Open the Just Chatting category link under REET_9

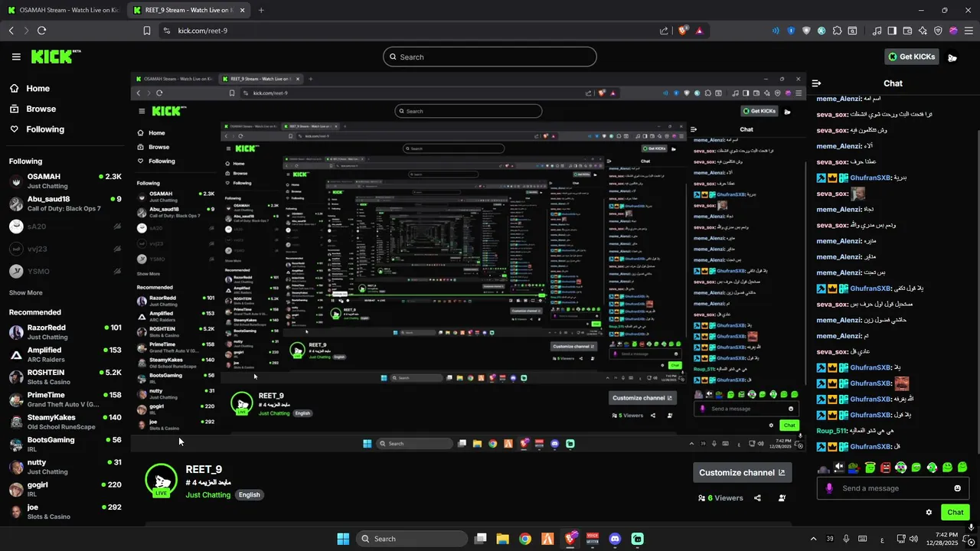click(x=207, y=495)
